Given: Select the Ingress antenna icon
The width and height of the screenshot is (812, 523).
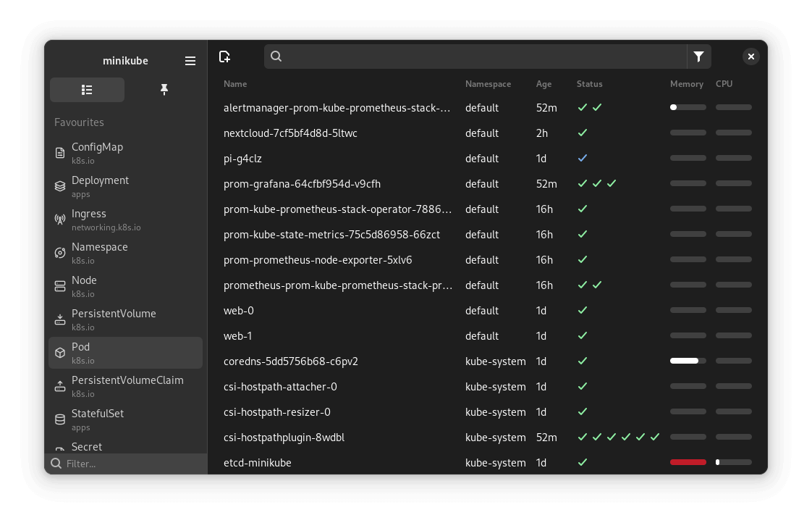Looking at the screenshot, I should (x=60, y=219).
